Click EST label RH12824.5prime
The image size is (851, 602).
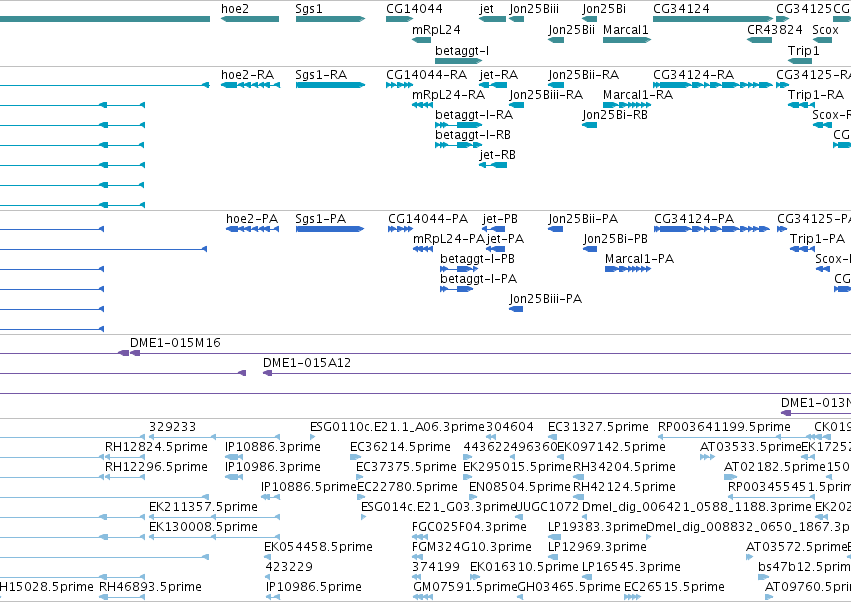tap(156, 447)
